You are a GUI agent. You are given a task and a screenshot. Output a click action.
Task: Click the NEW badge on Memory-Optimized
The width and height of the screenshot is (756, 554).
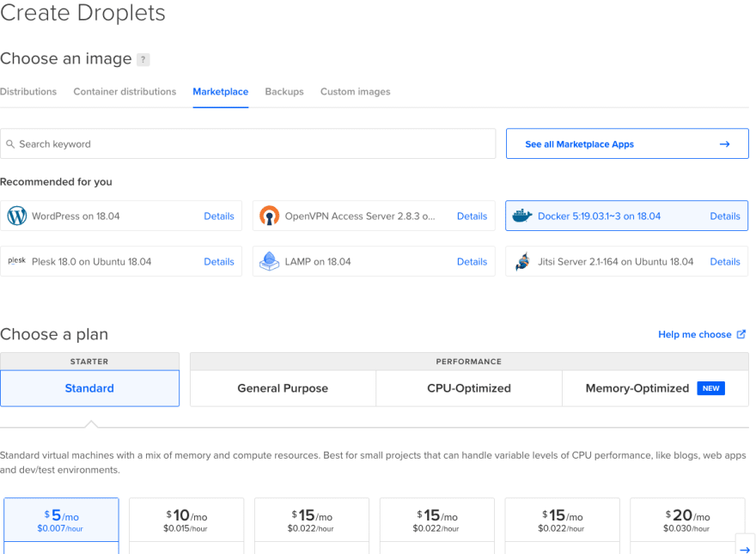[x=710, y=388]
